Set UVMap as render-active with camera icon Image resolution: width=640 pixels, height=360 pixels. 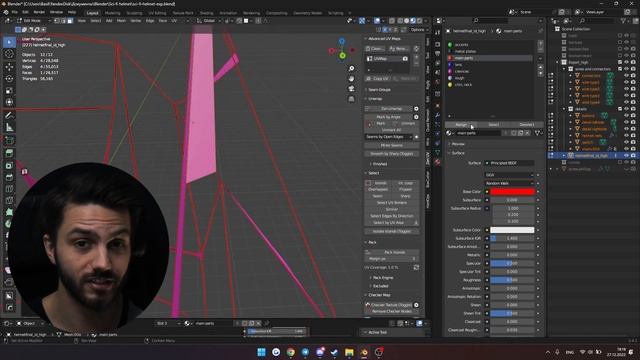(405, 59)
